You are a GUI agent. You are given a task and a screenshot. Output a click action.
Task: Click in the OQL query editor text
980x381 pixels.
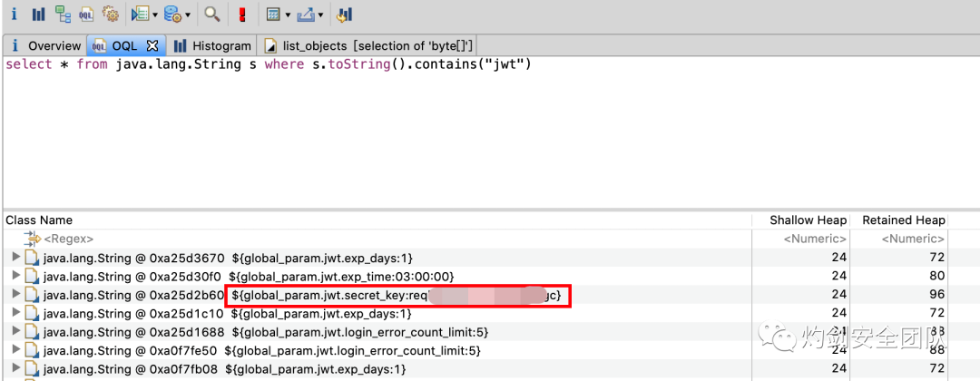(269, 65)
